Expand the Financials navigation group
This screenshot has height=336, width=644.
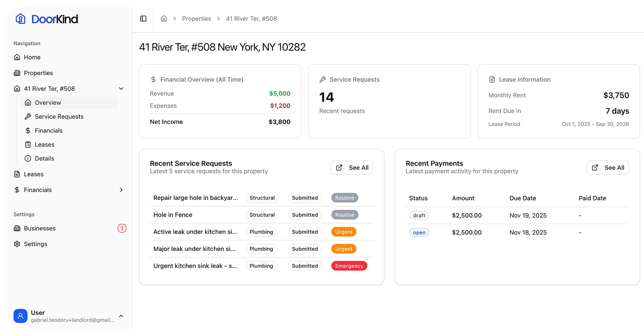(121, 190)
